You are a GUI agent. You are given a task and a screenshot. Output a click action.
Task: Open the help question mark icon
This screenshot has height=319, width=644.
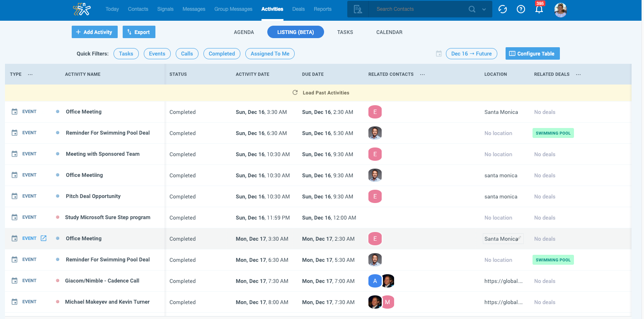point(521,9)
